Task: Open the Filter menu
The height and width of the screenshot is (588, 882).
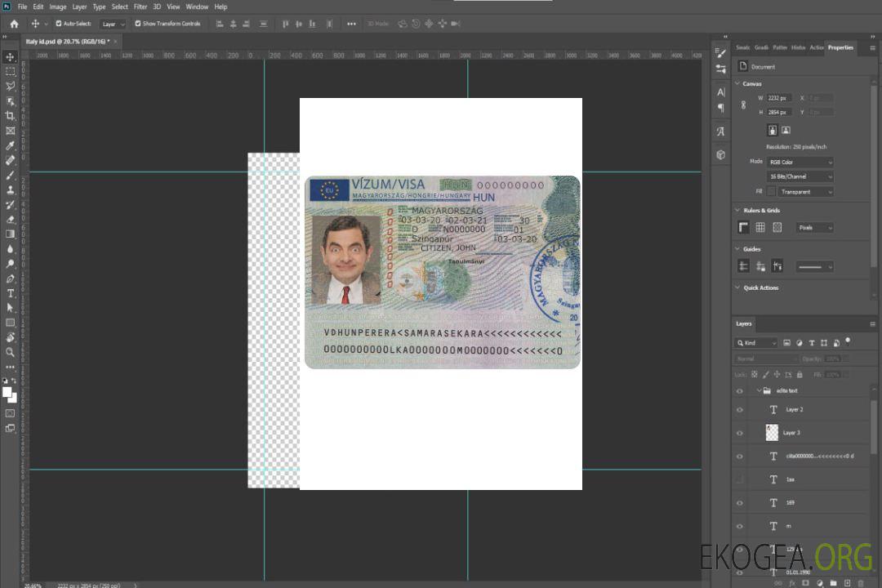Action: (140, 7)
